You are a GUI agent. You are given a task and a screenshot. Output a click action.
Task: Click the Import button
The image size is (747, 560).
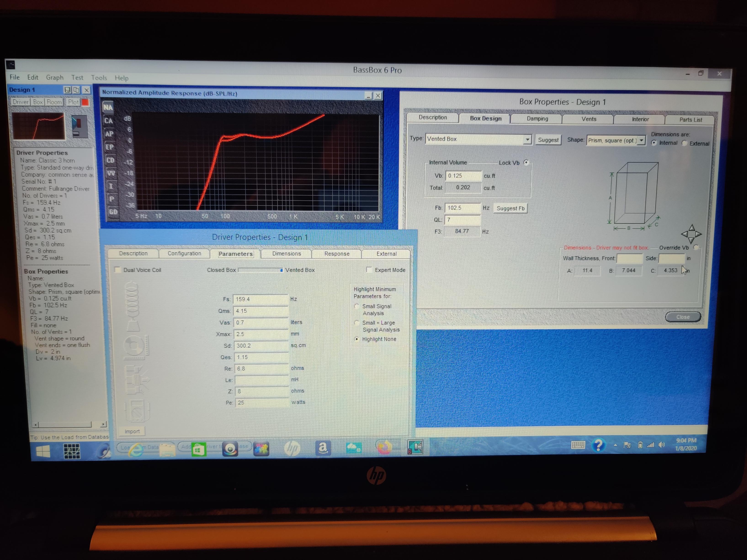[x=132, y=431]
